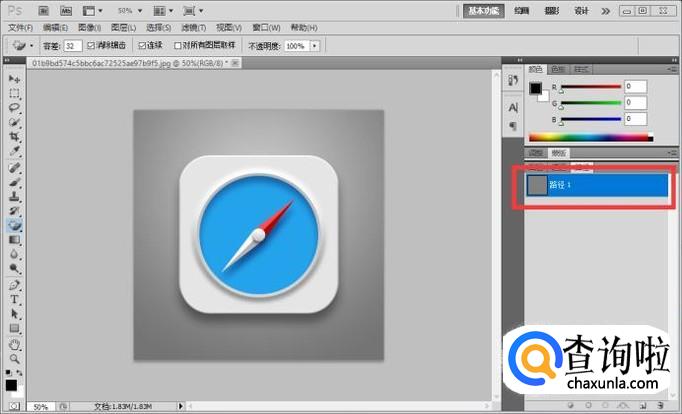Select the Path Selection tool

[x=14, y=314]
